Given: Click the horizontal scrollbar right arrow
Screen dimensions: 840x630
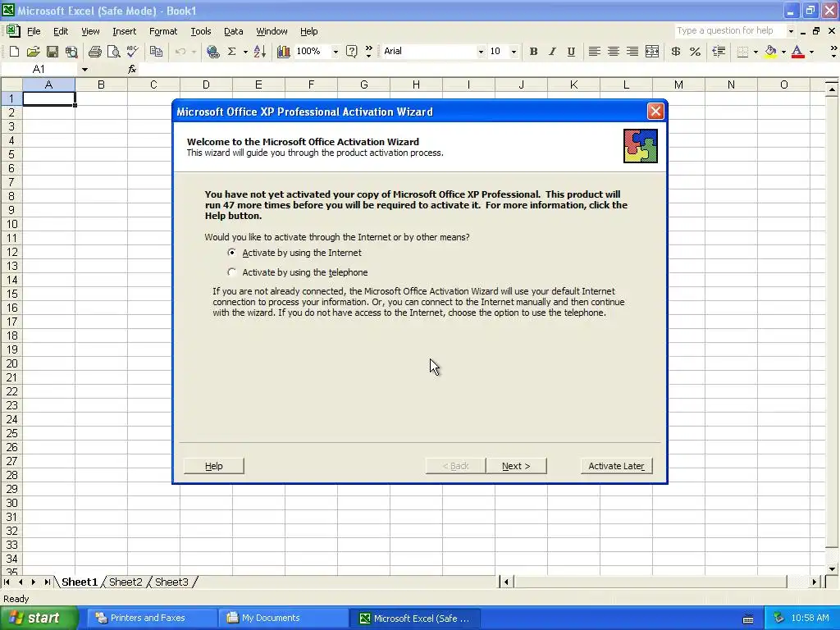Looking at the screenshot, I should click(x=814, y=582).
